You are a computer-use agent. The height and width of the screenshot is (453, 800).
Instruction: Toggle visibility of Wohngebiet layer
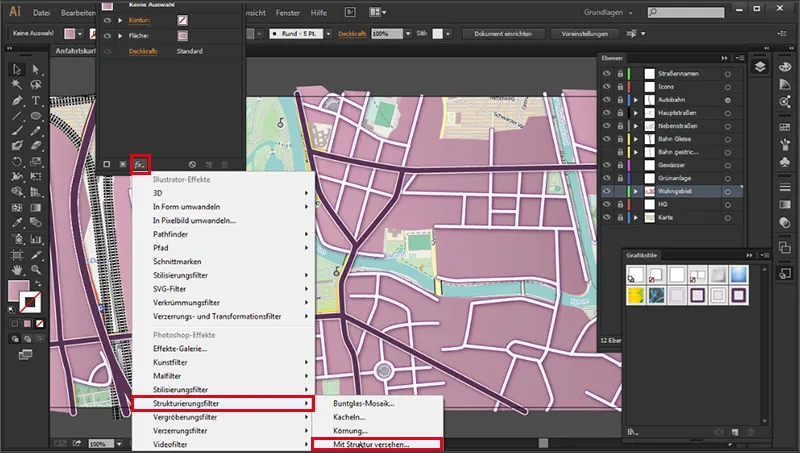point(607,191)
